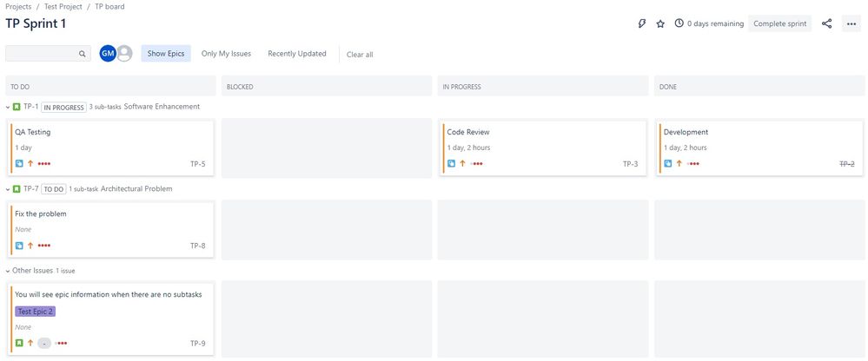This screenshot has height=361, width=868.
Task: Click the TO DO status badge on TP-7
Action: pyautogui.click(x=54, y=189)
